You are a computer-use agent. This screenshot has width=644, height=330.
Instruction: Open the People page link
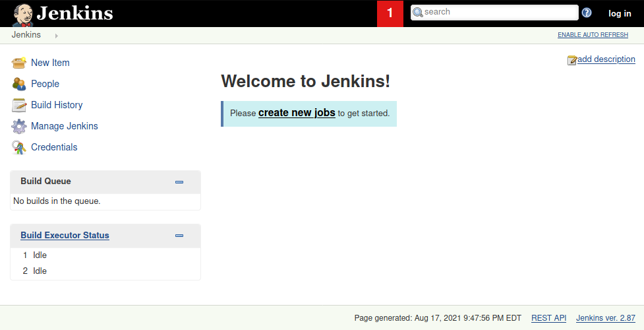[45, 84]
